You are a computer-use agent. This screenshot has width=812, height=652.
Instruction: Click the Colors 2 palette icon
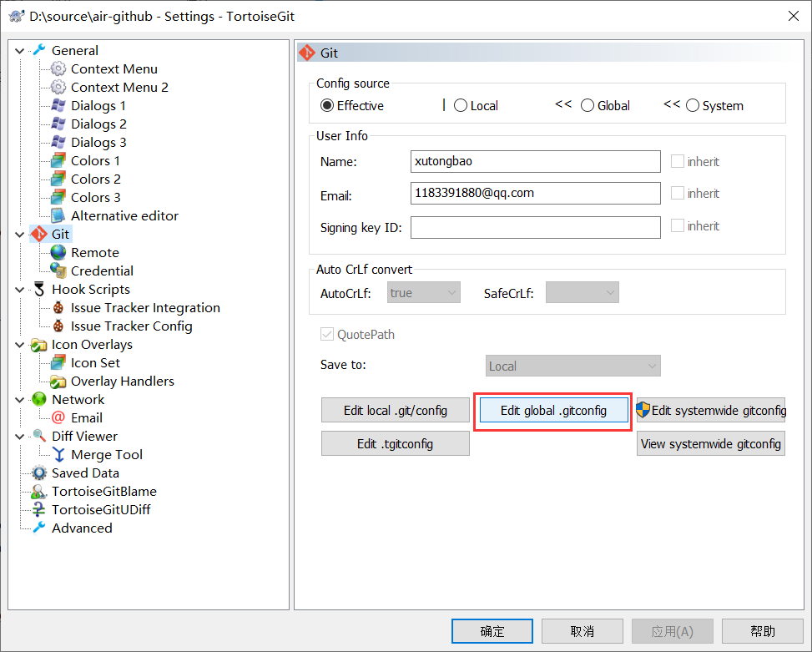tap(58, 179)
